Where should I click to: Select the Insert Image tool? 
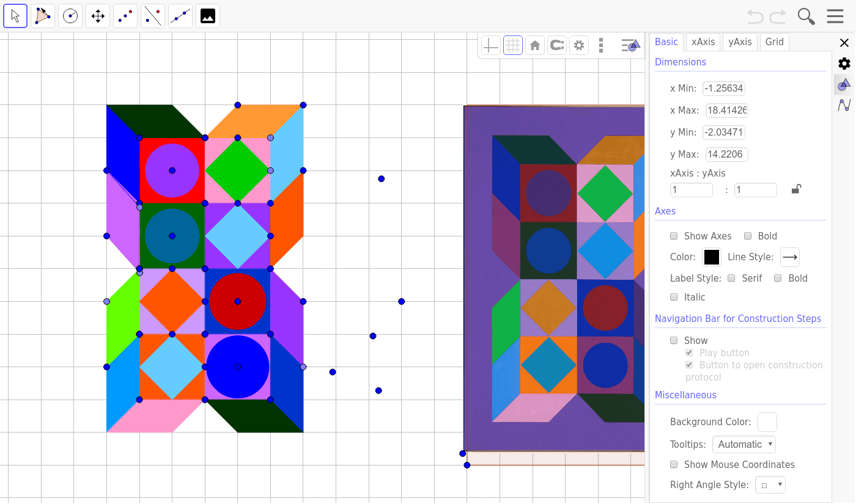coord(208,16)
